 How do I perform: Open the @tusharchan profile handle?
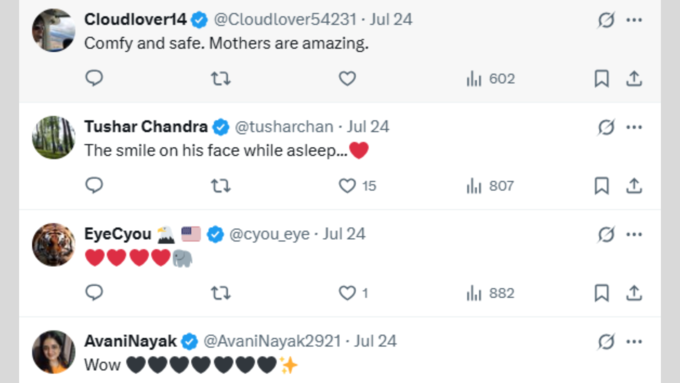click(x=284, y=127)
